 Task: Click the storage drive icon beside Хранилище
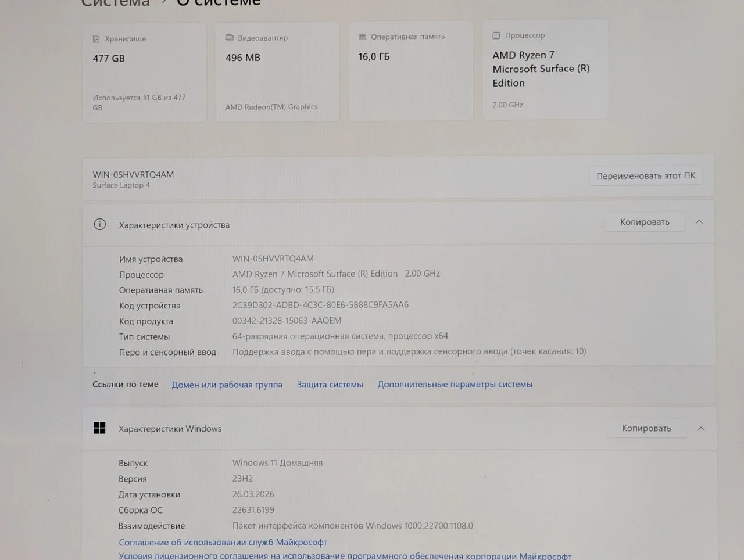click(x=96, y=39)
